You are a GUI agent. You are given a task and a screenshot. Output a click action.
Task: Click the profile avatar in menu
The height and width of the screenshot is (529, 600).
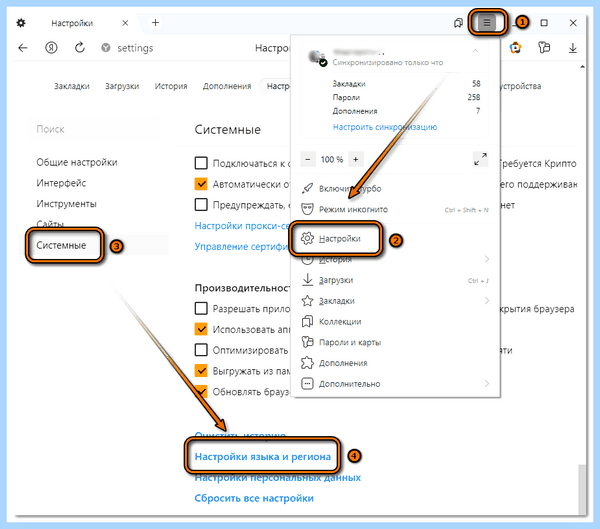pyautogui.click(x=317, y=57)
